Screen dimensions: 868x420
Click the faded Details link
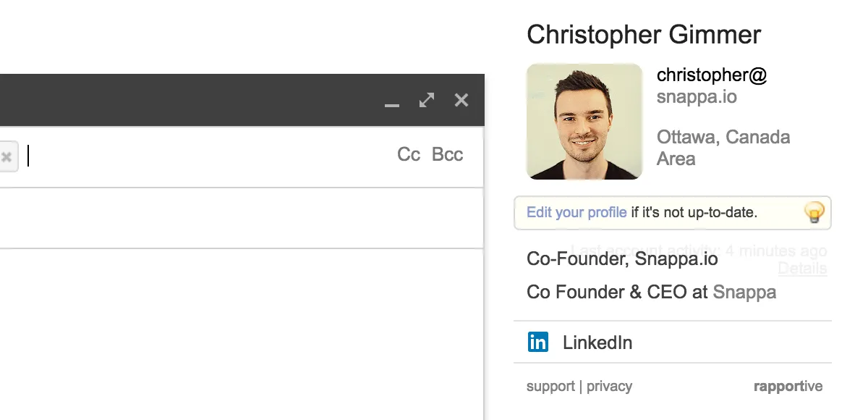click(802, 269)
